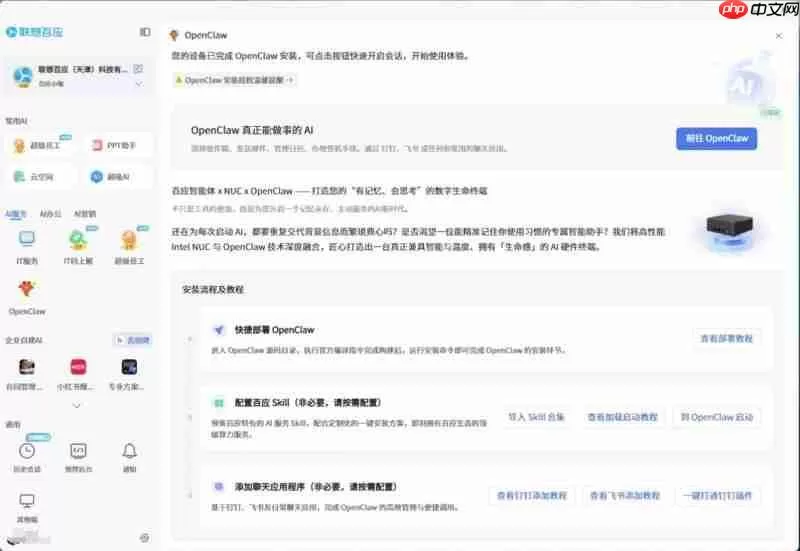Open 查看飞书添加教程 link
800x551 pixels.
coord(624,495)
